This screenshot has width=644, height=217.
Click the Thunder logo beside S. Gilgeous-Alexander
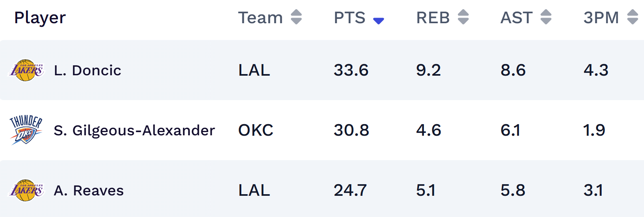click(x=26, y=130)
